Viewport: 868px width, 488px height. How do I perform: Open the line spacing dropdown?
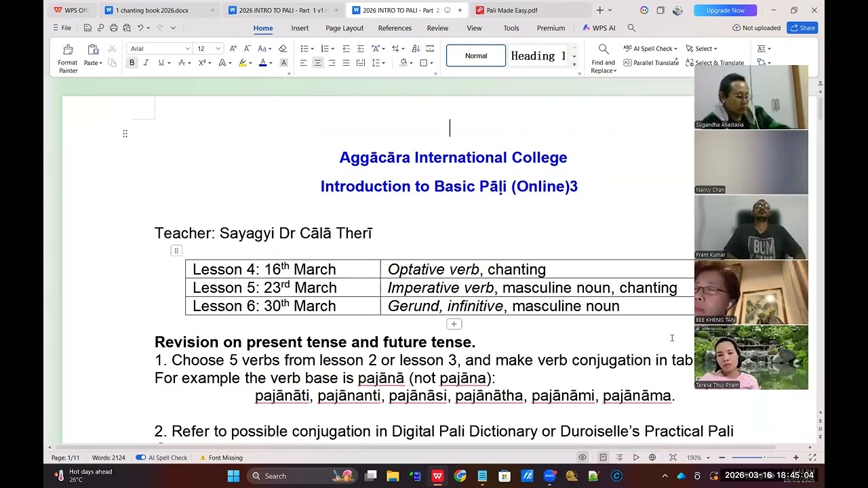click(x=383, y=63)
